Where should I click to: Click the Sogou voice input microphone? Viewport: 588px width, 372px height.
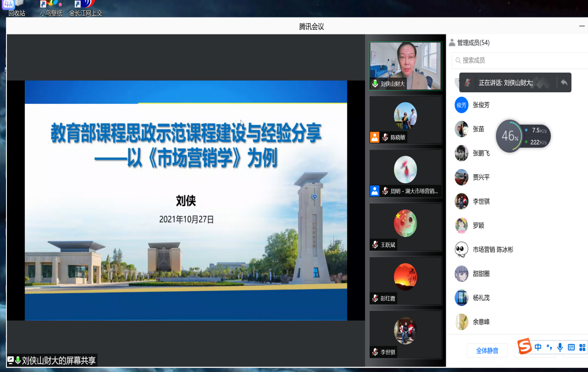coord(560,347)
